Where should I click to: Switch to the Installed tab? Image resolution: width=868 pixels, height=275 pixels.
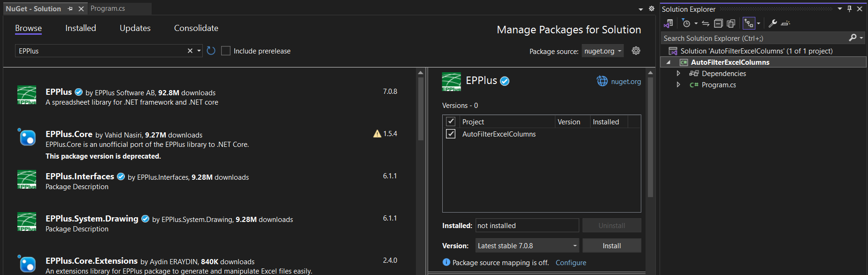(81, 28)
